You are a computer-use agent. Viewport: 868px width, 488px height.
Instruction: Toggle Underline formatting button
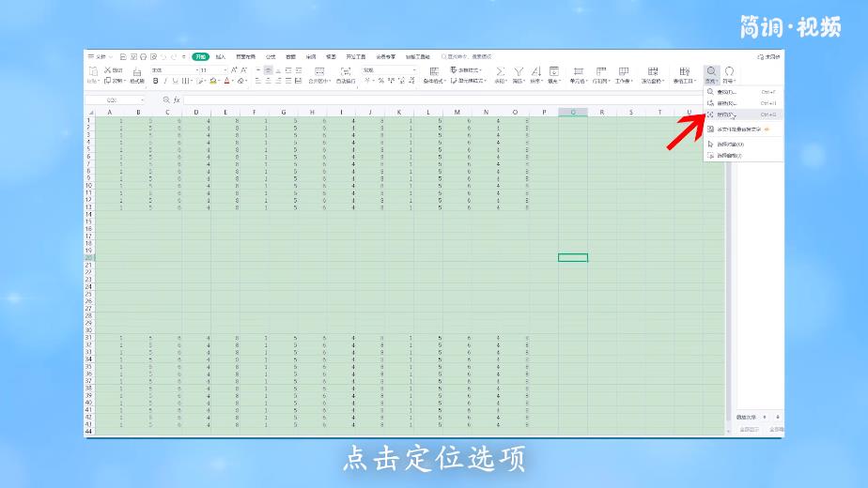pyautogui.click(x=175, y=81)
